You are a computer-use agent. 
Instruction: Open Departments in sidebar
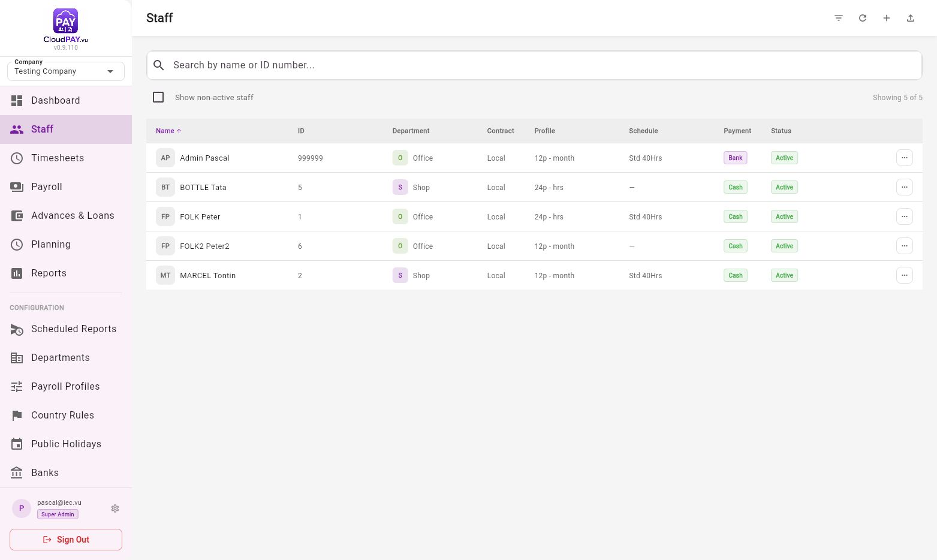(66, 358)
